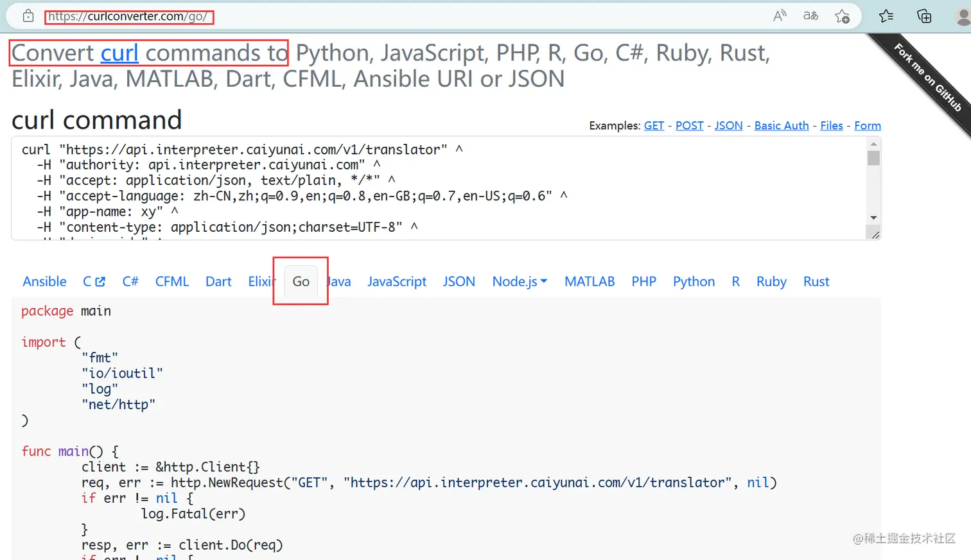
Task: Open the curl link in the heading
Action: [x=119, y=53]
